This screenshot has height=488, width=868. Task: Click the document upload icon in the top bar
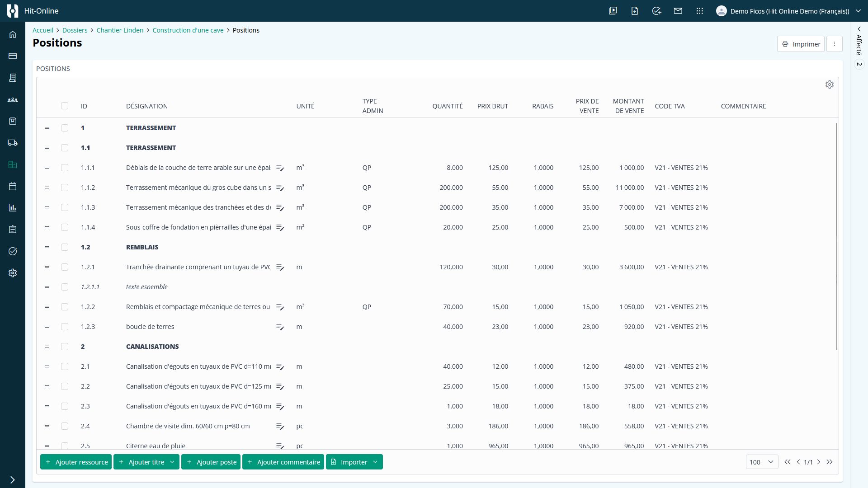tap(635, 11)
